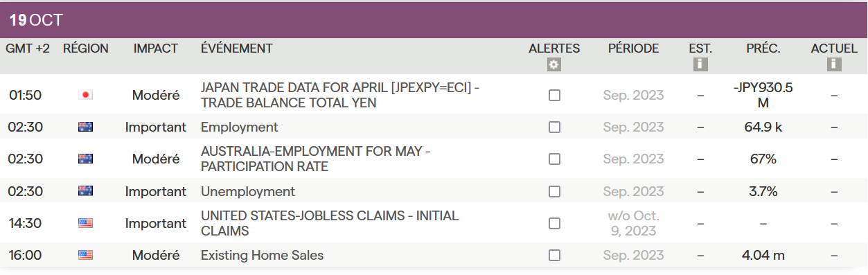Click the IMPACT column header
868x275 pixels.
click(156, 48)
